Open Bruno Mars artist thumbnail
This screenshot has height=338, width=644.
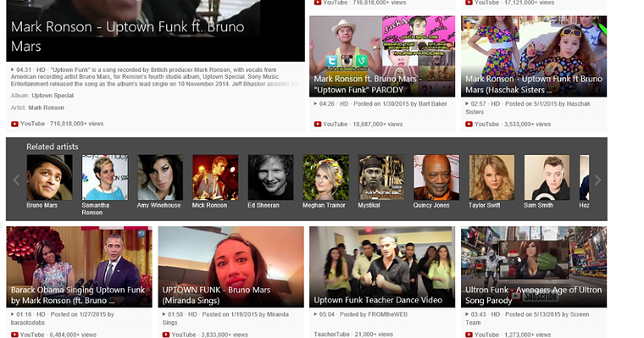click(x=49, y=177)
